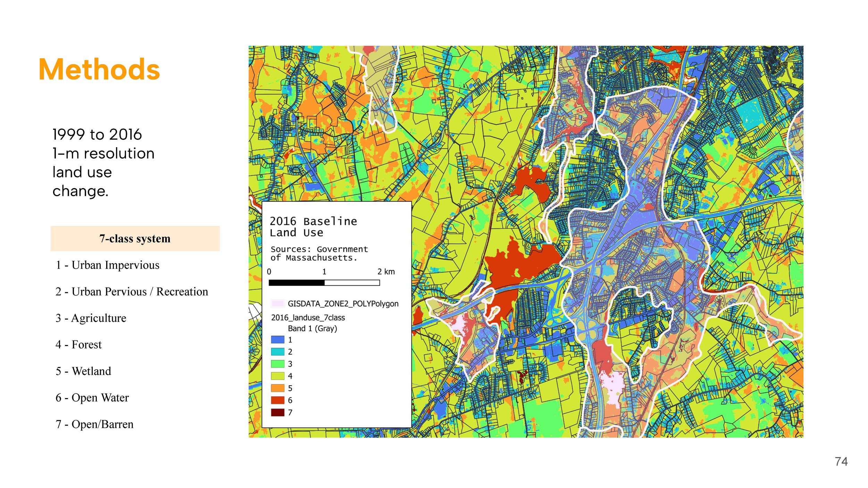Click the red class 6 legend swatch
The width and height of the screenshot is (868, 488).
pos(278,400)
